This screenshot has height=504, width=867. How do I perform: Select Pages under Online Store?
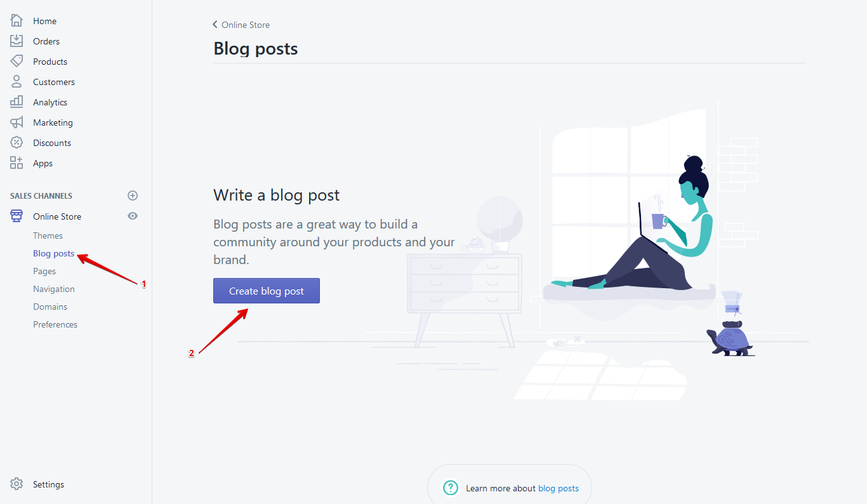tap(44, 271)
